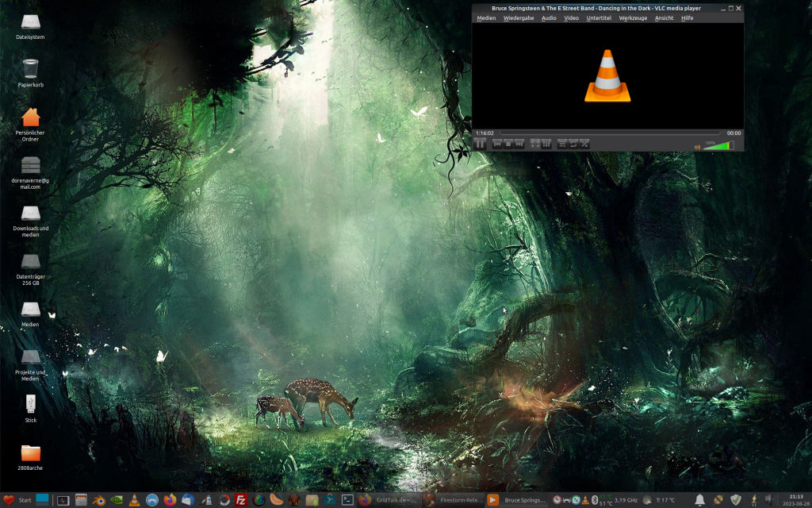This screenshot has width=812, height=508.
Task: Click the Start menu button in taskbar
Action: 17,500
